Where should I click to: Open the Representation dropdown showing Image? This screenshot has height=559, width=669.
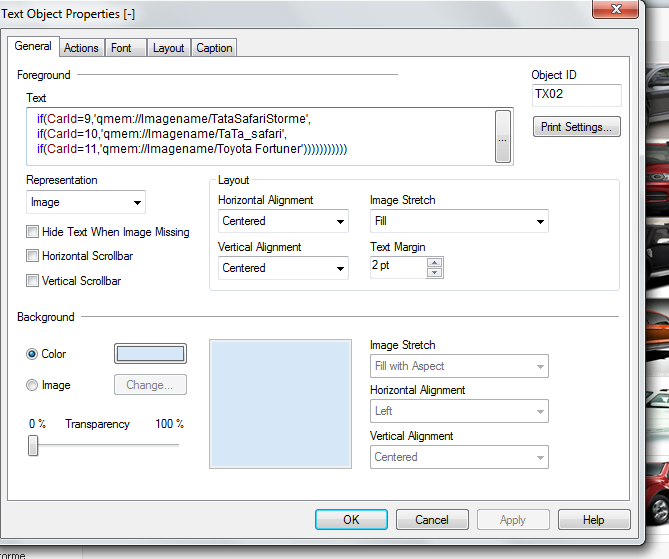coord(86,202)
